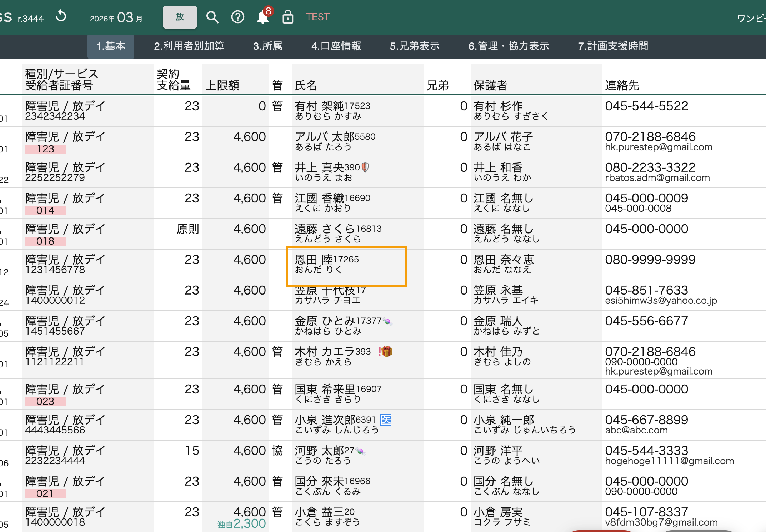Click the gift icon beside 木村 カエラ
The height and width of the screenshot is (532, 766).
click(x=387, y=352)
